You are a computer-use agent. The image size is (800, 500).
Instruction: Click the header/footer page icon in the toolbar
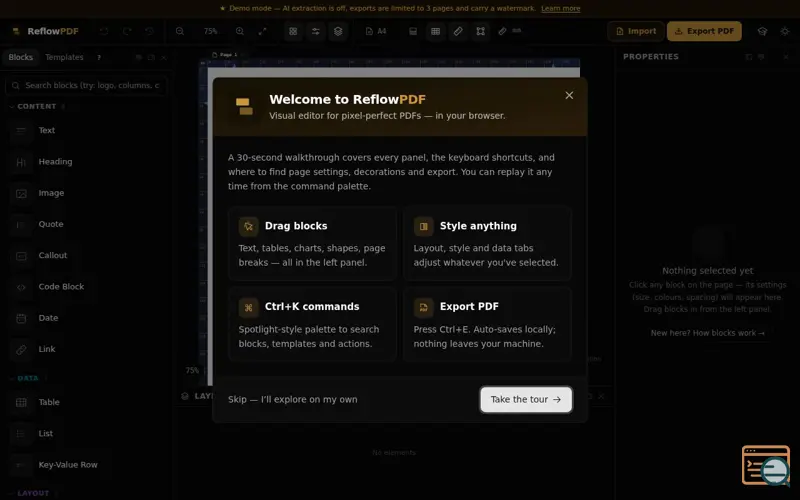point(413,31)
